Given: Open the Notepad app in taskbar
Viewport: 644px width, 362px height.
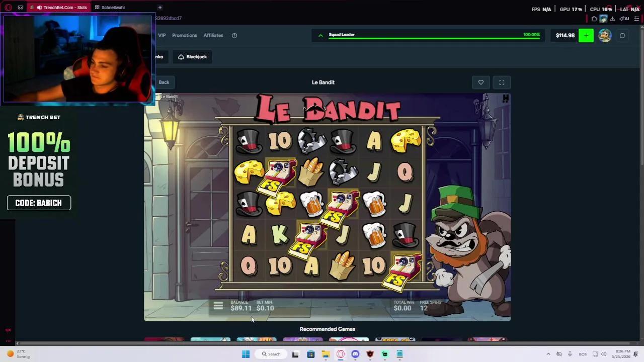Looking at the screenshot, I should tap(399, 354).
